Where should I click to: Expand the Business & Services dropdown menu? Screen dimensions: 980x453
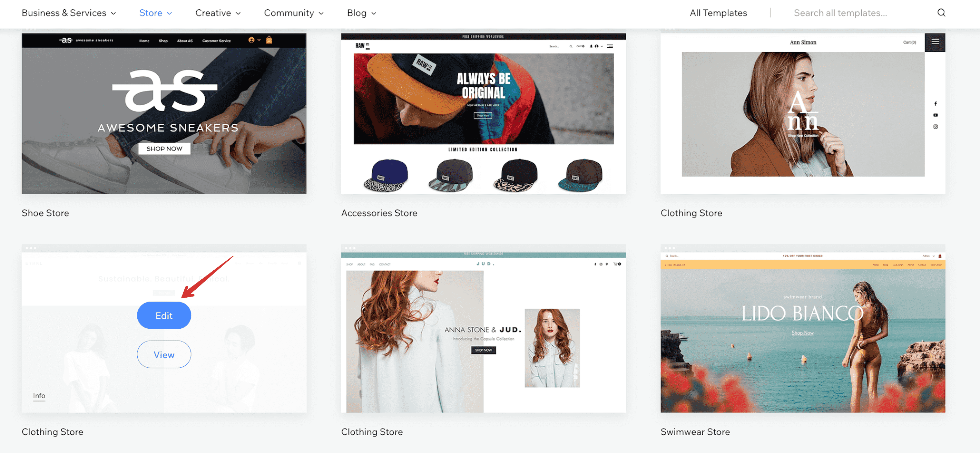[69, 12]
